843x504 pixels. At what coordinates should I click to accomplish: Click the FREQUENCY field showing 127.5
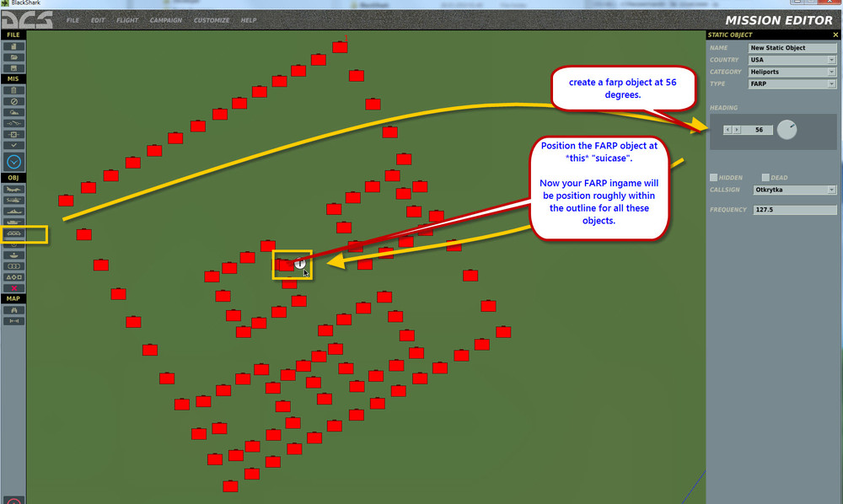coord(794,210)
